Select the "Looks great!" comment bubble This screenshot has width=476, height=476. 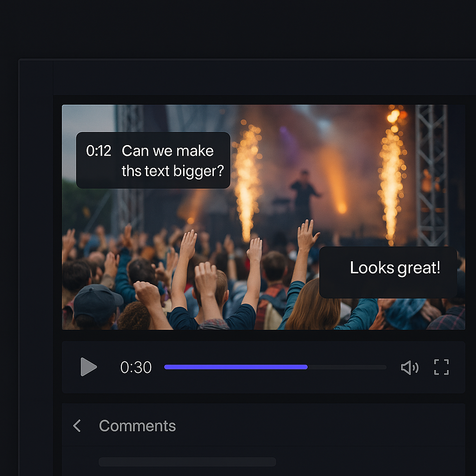coord(388,272)
